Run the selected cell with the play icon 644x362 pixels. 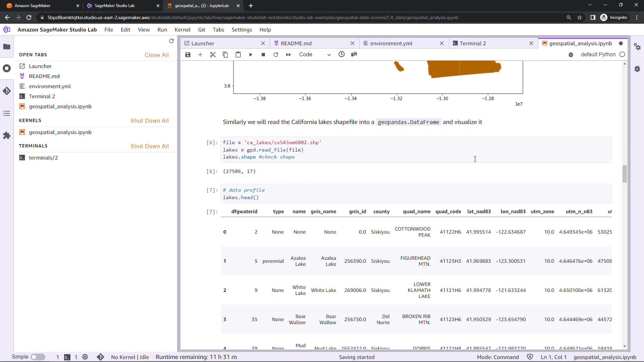[251, 55]
